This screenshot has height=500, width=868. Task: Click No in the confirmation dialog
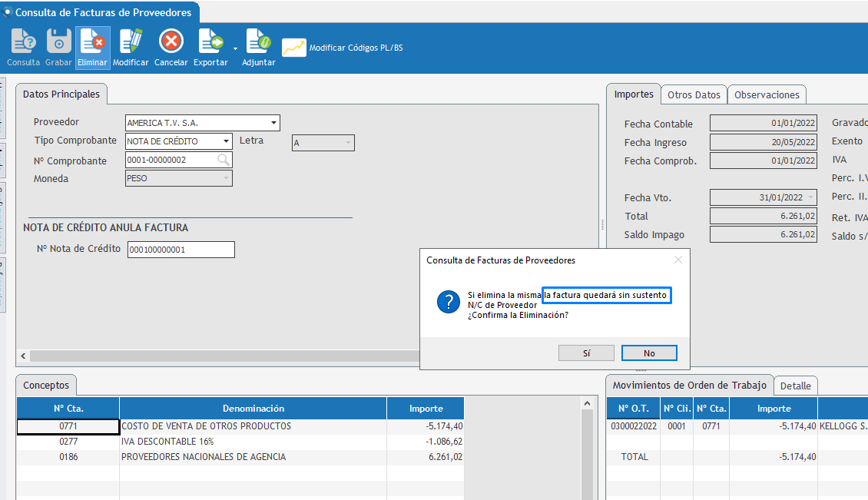(649, 353)
